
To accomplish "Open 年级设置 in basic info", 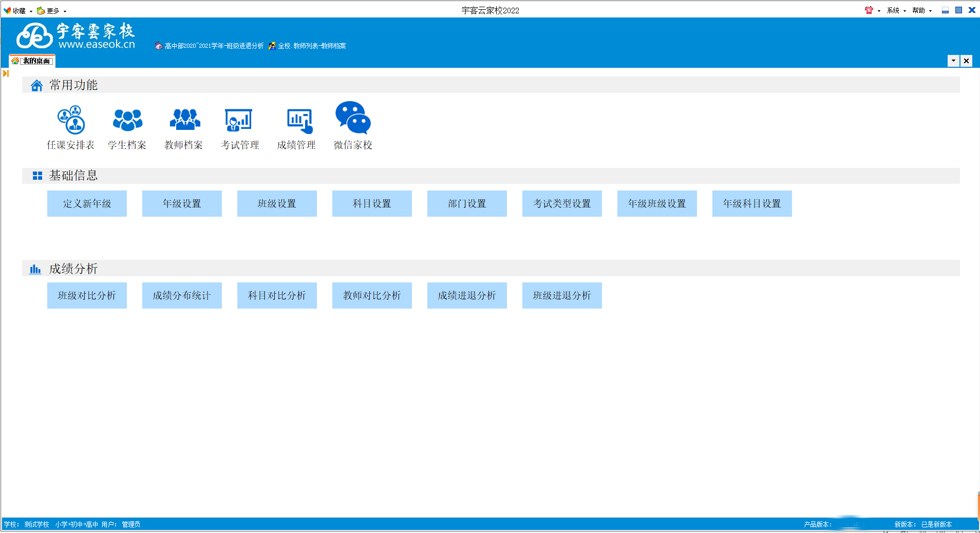I will [x=182, y=203].
